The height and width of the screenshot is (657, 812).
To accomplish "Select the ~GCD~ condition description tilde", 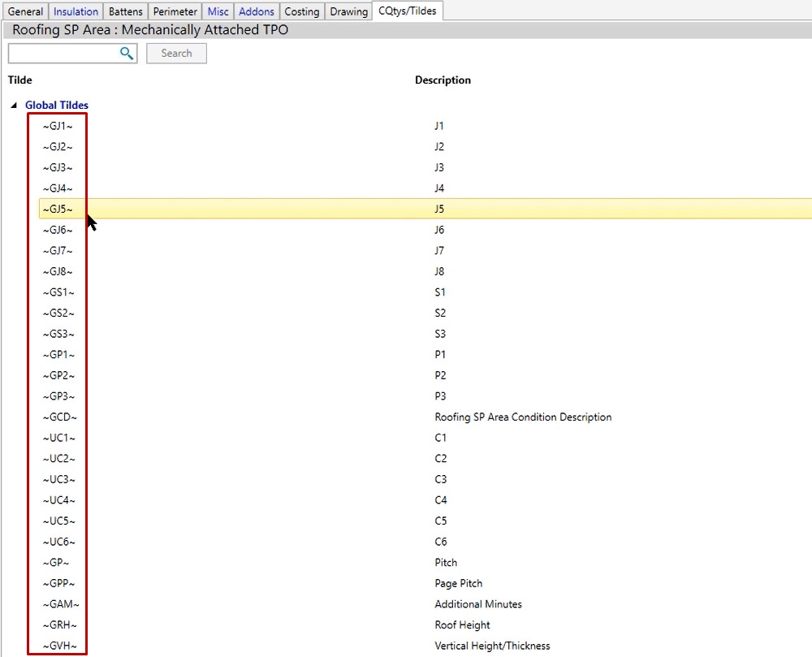I will (x=60, y=417).
